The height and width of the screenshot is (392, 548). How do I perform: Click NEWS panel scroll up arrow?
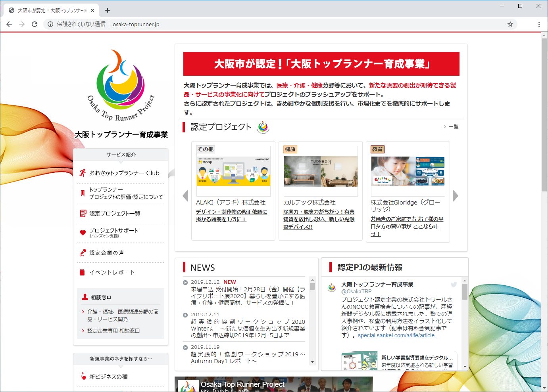(312, 279)
